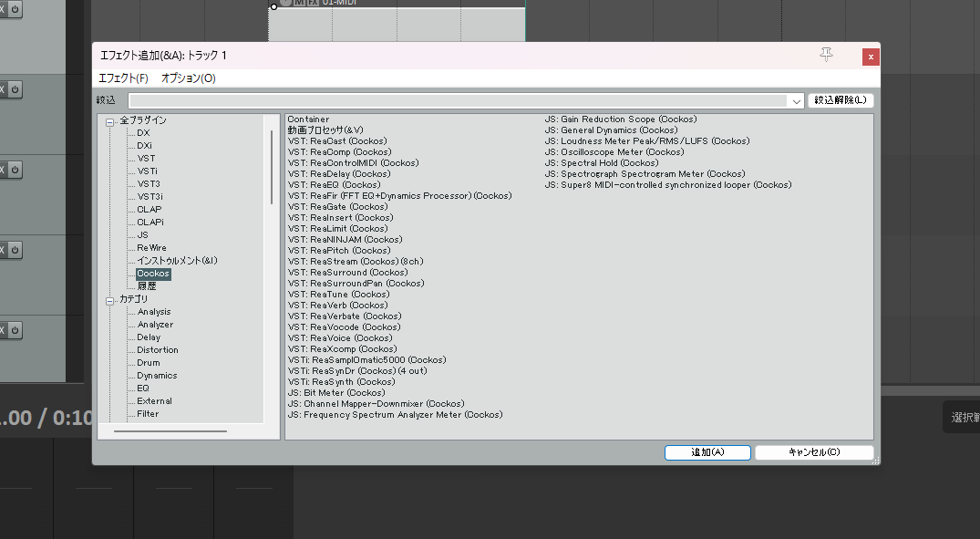The width and height of the screenshot is (980, 539).
Task: Select VST: ReaComp (Cockos)
Action: pos(339,152)
